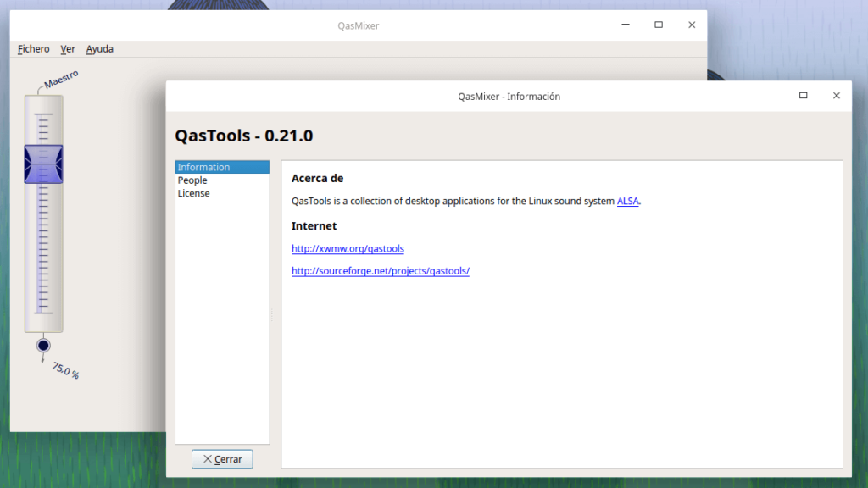868x488 pixels.
Task: Click the Maestro channel label
Action: click(x=61, y=79)
